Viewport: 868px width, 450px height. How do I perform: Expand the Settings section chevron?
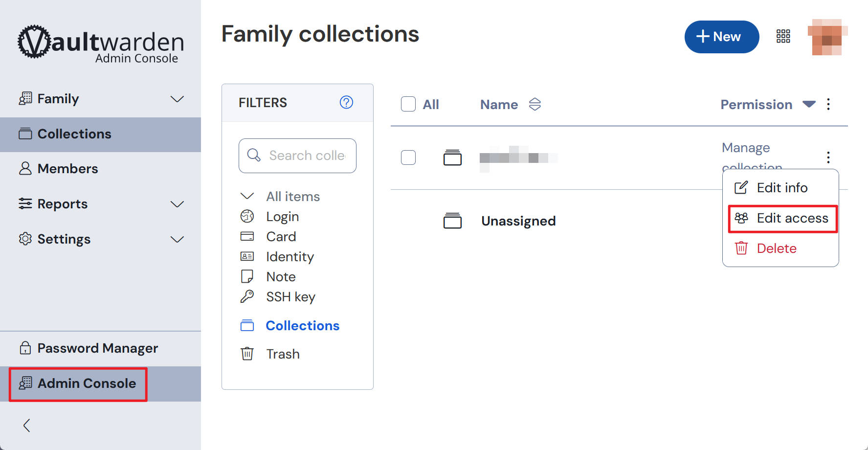pos(177,239)
